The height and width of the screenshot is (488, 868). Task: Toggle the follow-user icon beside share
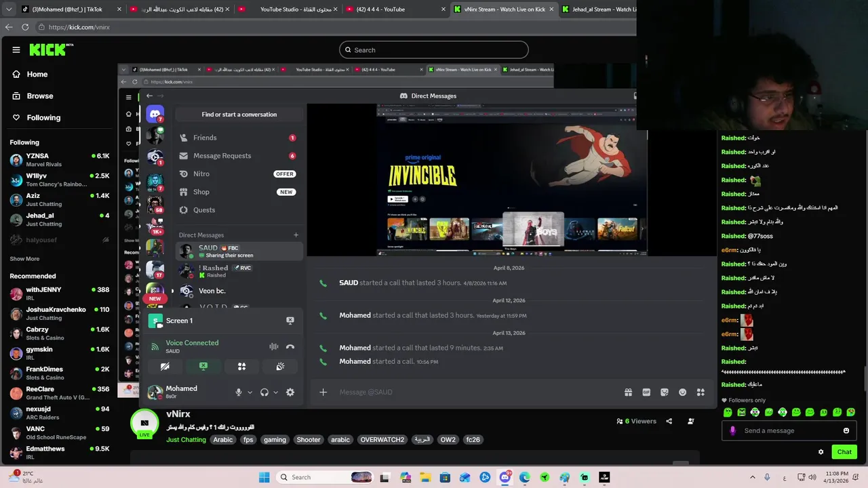click(690, 421)
